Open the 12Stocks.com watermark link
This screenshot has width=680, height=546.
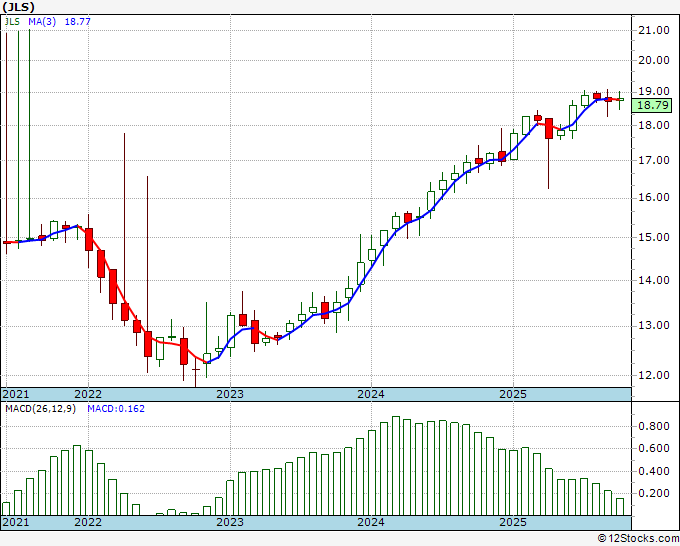[x=636, y=538]
